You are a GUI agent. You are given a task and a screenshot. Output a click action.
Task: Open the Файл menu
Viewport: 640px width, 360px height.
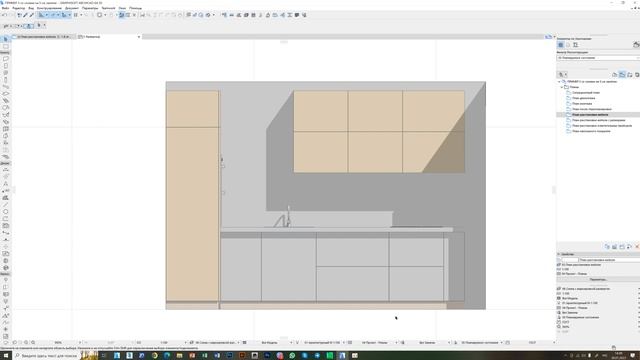(5, 8)
